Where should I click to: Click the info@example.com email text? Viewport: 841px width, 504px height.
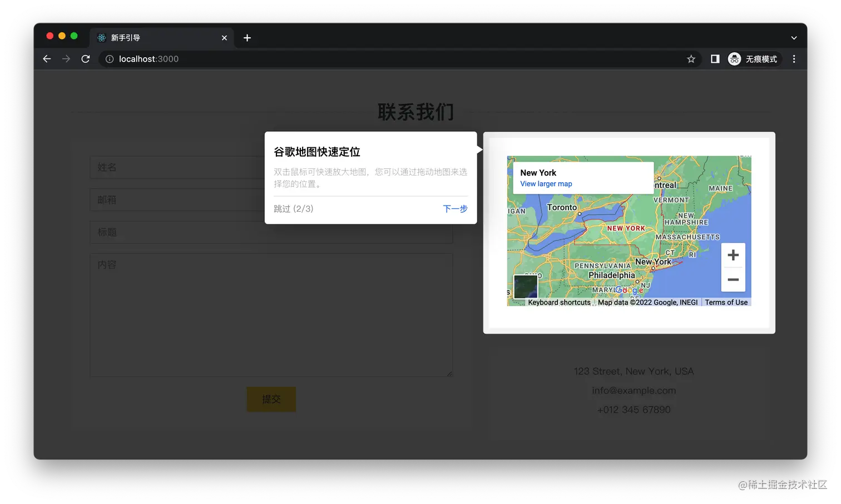coord(634,391)
